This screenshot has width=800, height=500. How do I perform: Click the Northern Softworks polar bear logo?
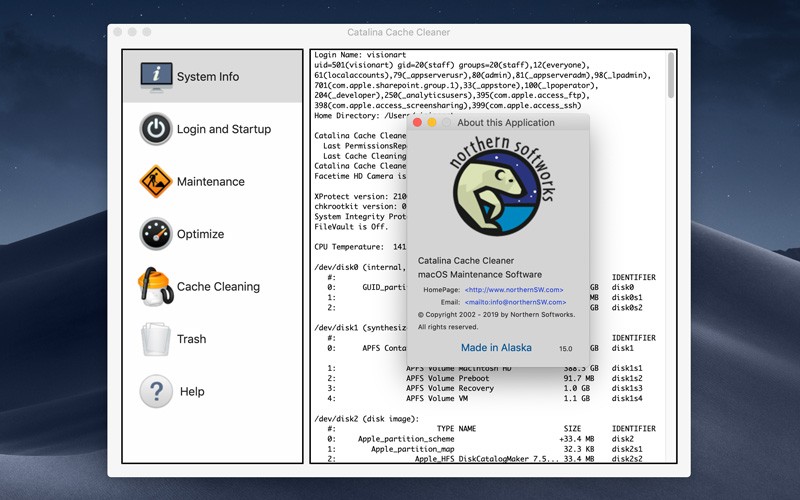pyautogui.click(x=502, y=186)
